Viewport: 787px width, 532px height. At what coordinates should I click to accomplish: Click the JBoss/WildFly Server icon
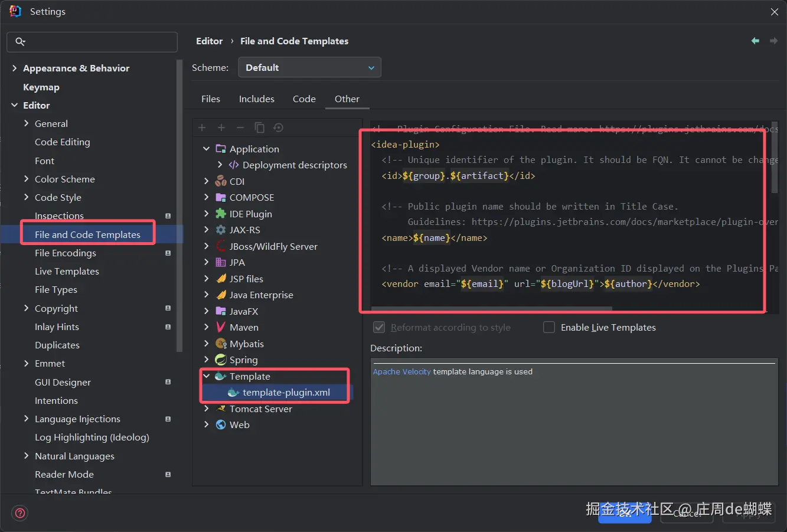point(221,246)
